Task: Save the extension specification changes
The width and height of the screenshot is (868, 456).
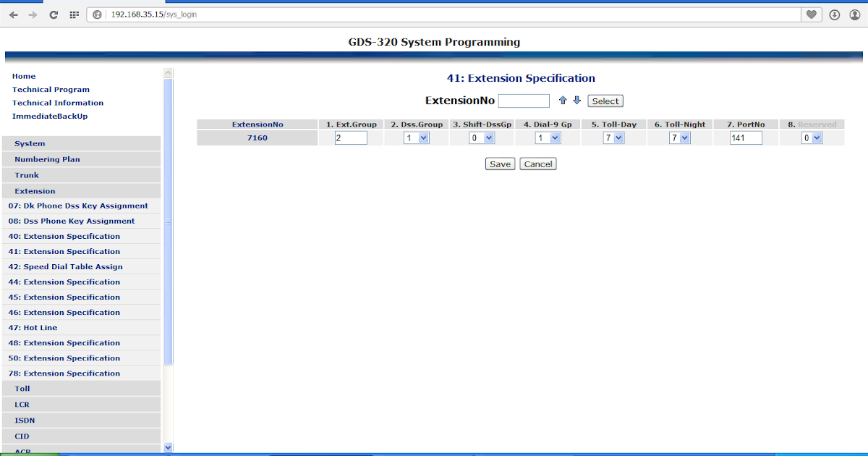Action: click(x=500, y=164)
